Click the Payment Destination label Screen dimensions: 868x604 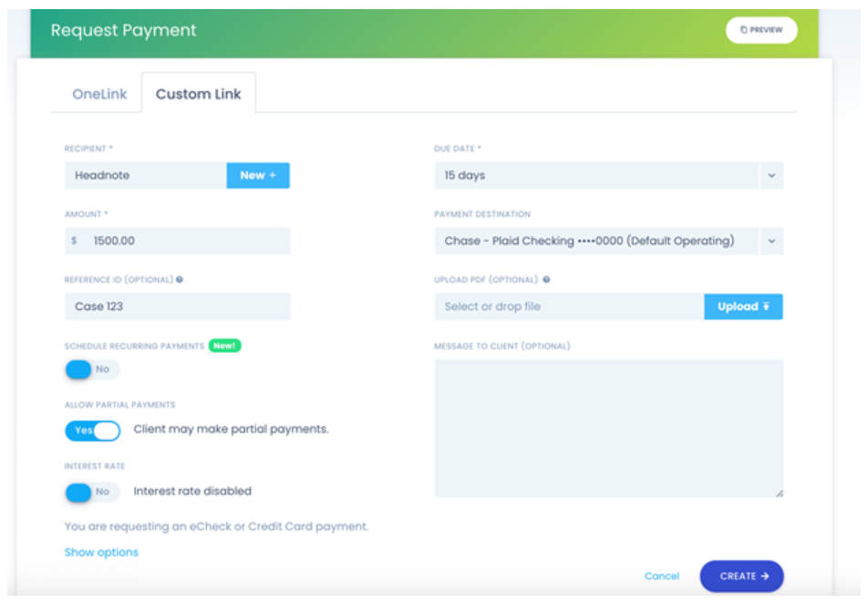click(x=482, y=214)
